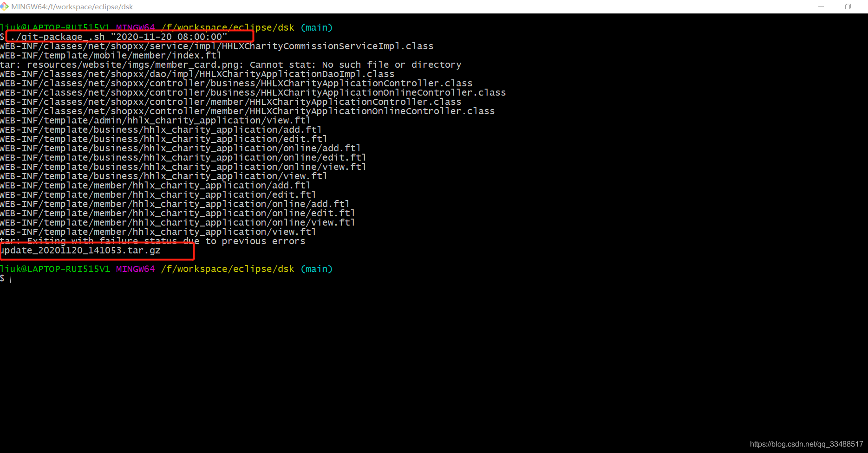Click member/HHLXCharityApplicationOnlineController.class line

point(247,111)
